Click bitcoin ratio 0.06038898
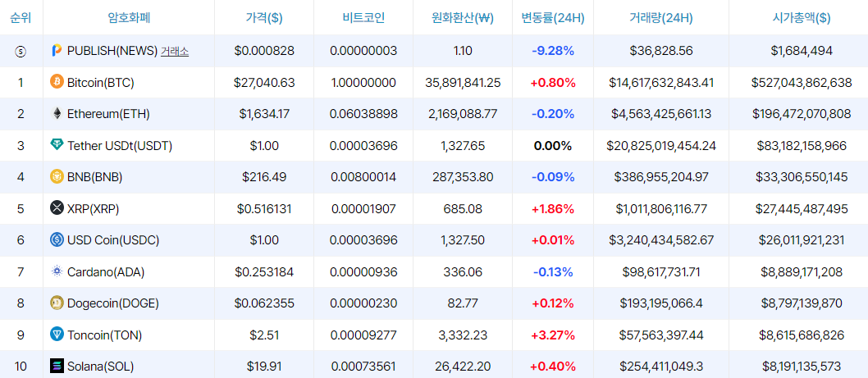The width and height of the screenshot is (868, 378). pyautogui.click(x=363, y=114)
